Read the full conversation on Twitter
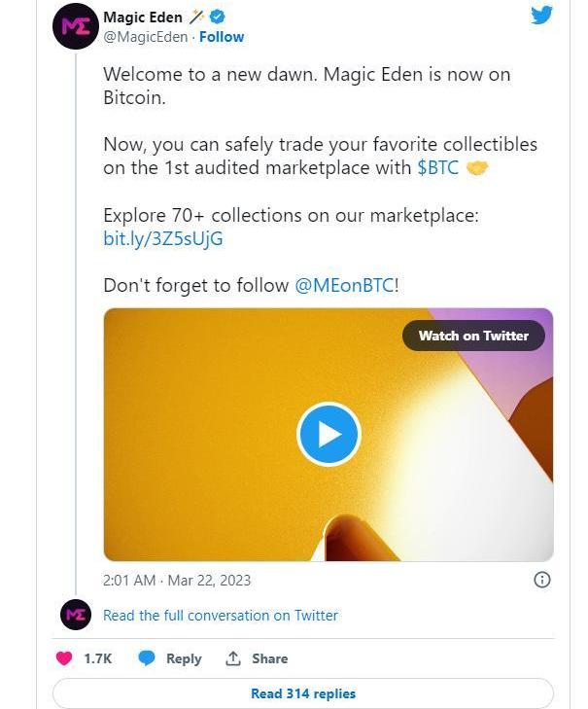 coord(221,615)
